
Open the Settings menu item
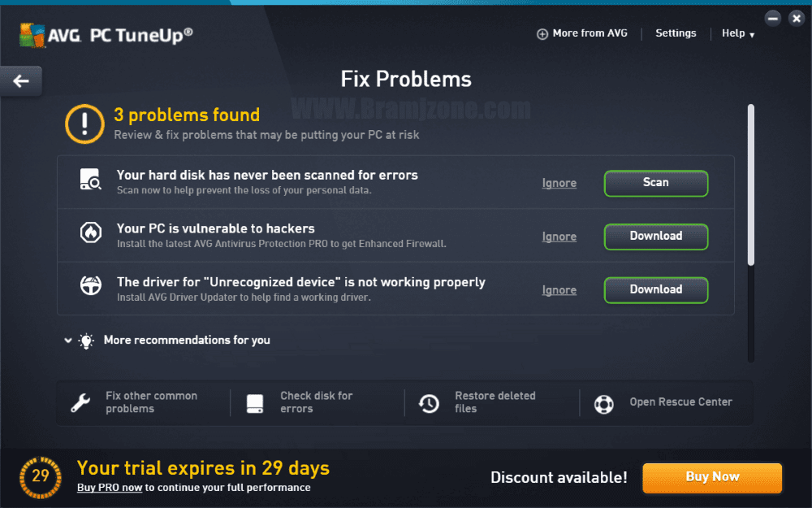tap(676, 33)
